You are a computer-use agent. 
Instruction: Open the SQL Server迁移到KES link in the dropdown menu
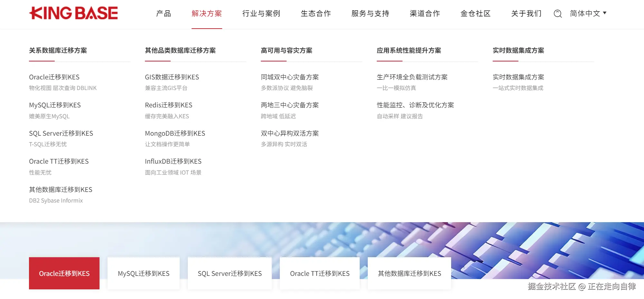[61, 133]
